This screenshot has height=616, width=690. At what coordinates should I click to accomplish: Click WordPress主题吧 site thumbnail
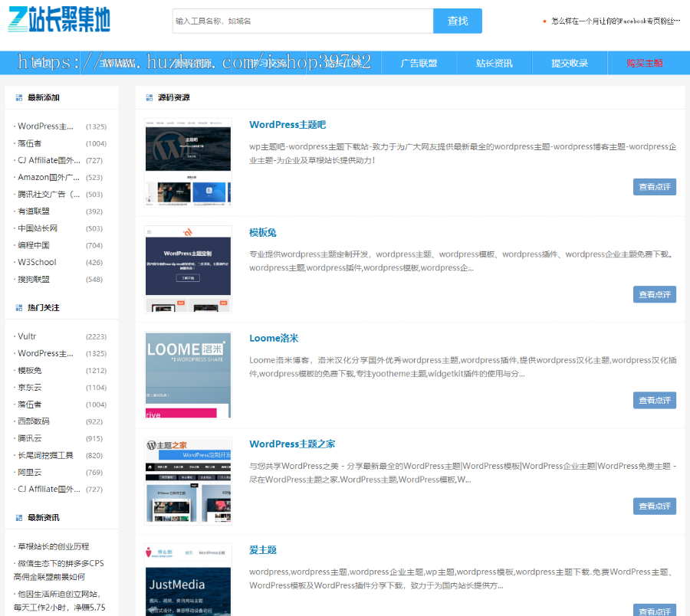(x=188, y=162)
